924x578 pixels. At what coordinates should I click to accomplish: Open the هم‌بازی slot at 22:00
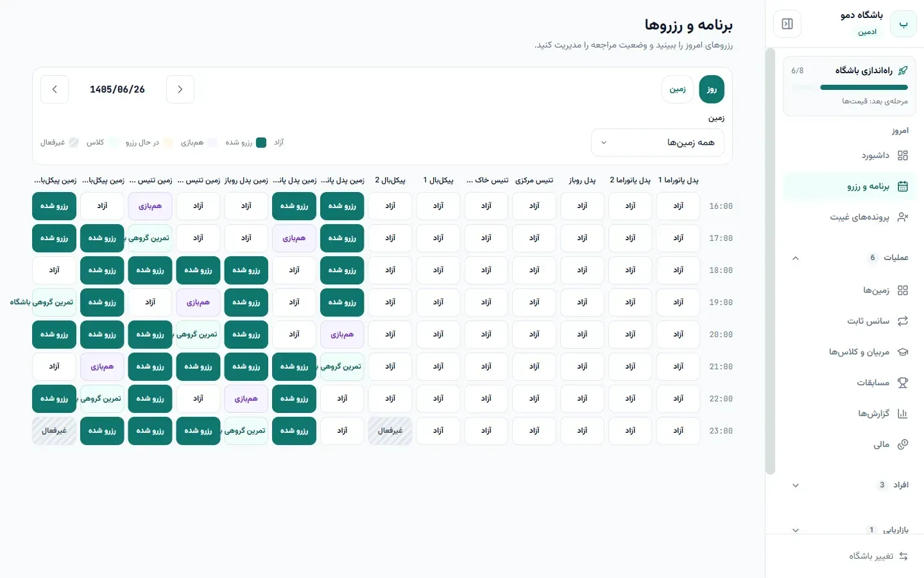246,399
